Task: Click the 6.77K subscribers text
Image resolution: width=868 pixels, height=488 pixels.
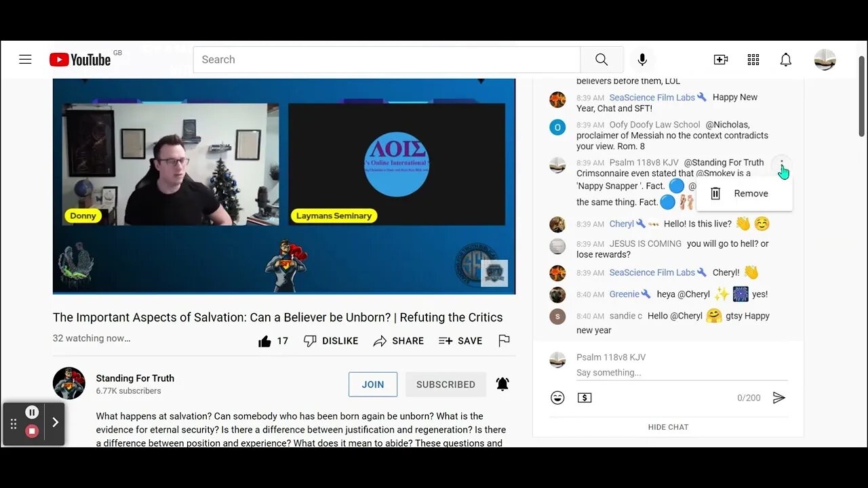Action: [128, 391]
